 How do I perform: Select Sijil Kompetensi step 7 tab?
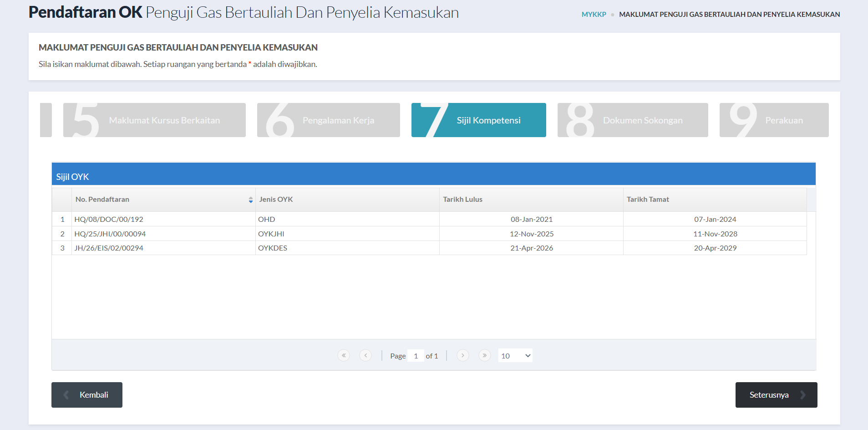(x=478, y=120)
